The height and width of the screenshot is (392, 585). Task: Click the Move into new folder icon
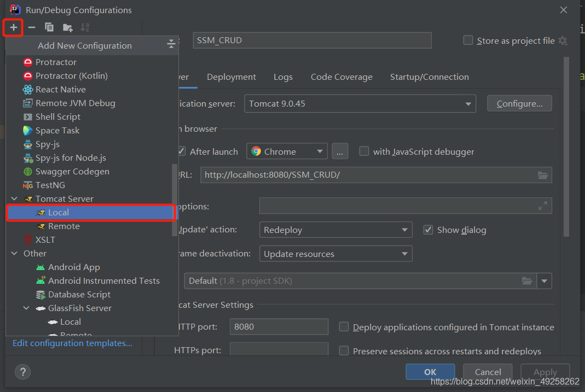tap(67, 27)
